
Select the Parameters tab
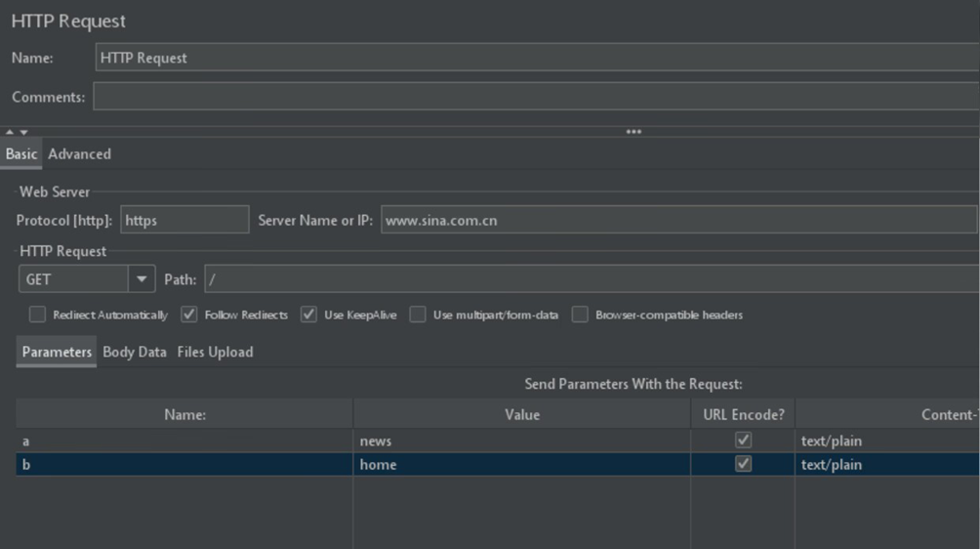[57, 352]
